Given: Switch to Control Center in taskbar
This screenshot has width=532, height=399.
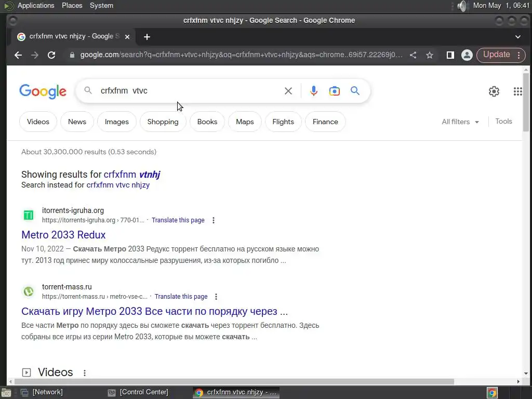Looking at the screenshot, I should pyautogui.click(x=138, y=392).
